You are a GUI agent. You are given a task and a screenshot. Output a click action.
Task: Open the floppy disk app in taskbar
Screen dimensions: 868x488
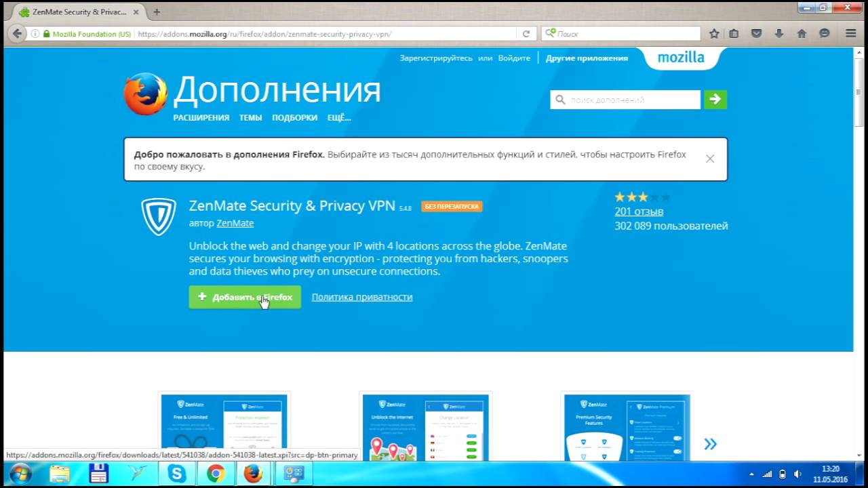(x=99, y=473)
